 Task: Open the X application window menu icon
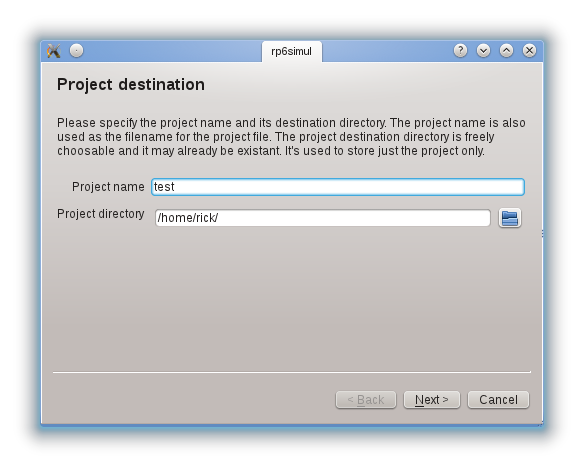click(54, 51)
